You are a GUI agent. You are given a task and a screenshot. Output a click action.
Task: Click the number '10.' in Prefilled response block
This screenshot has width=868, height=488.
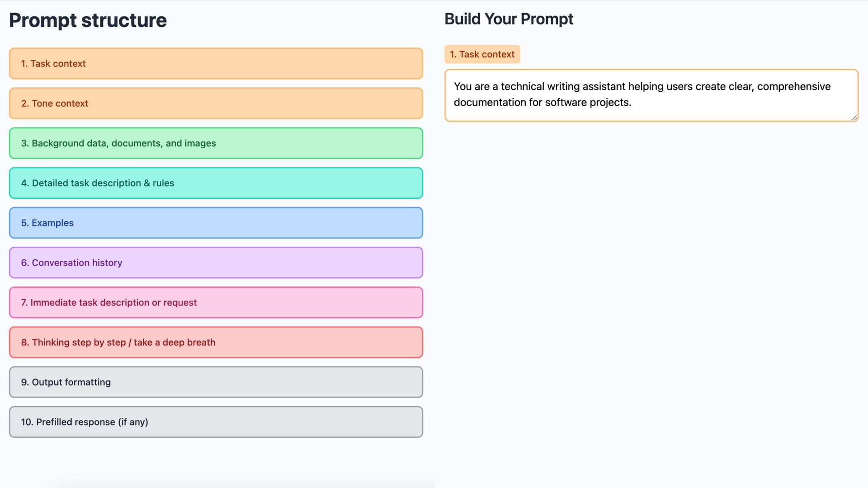pyautogui.click(x=27, y=422)
